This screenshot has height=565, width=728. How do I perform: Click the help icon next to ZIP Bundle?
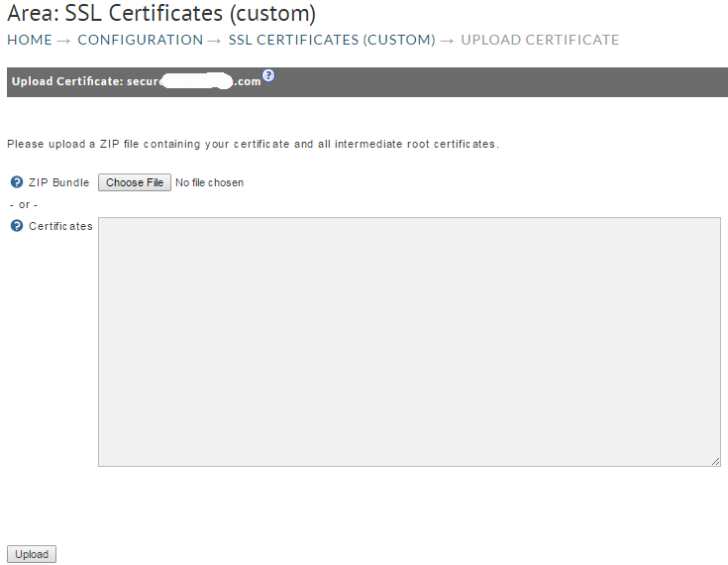pos(17,182)
